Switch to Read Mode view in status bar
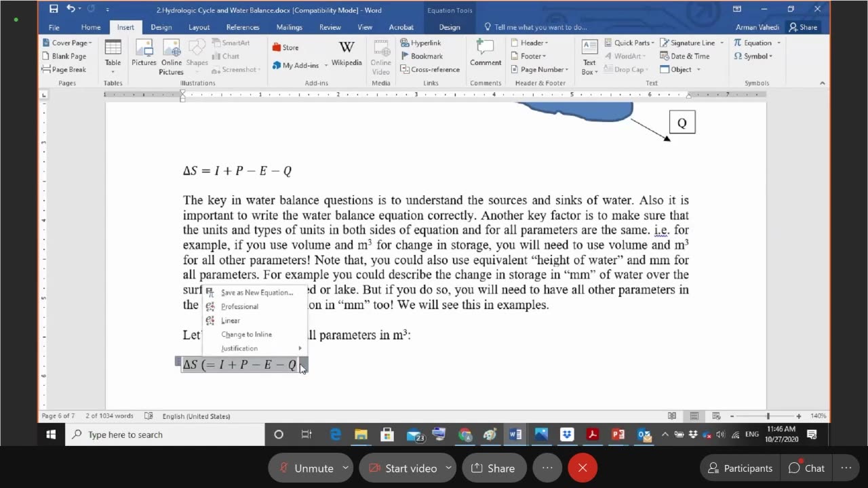The image size is (868, 488). (x=672, y=416)
